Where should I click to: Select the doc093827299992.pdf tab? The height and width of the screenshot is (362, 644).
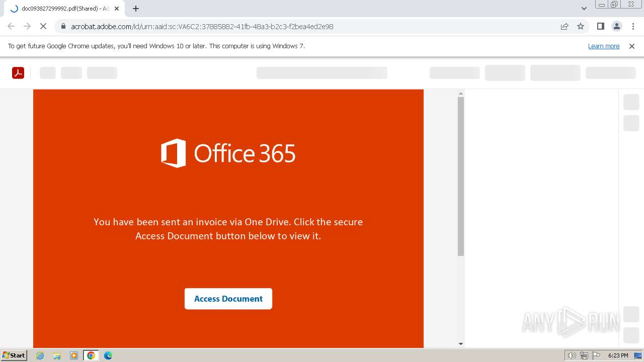pos(64,9)
